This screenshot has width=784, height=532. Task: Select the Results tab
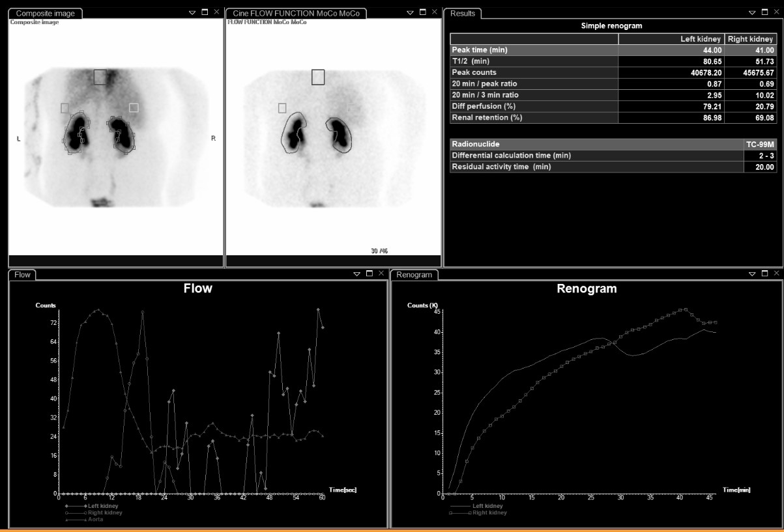click(x=462, y=13)
